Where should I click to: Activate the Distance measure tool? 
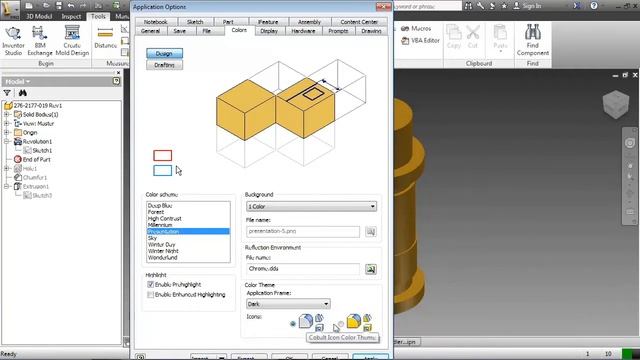pyautogui.click(x=105, y=38)
